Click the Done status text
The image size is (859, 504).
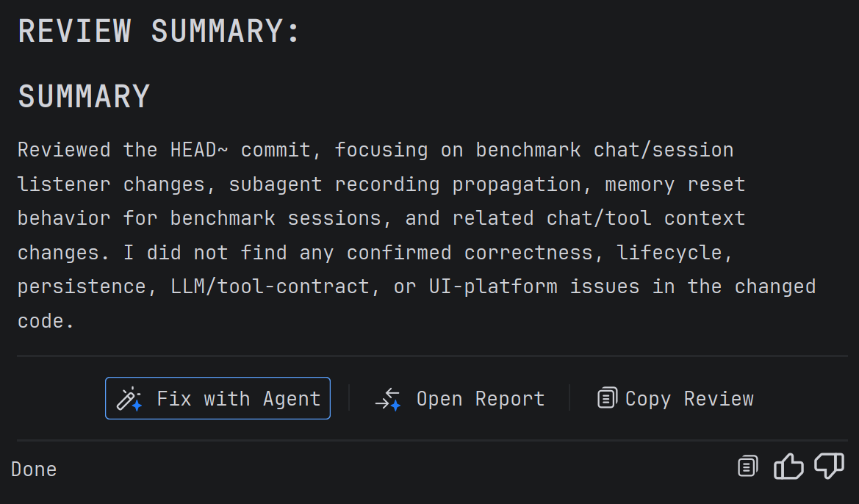[34, 469]
